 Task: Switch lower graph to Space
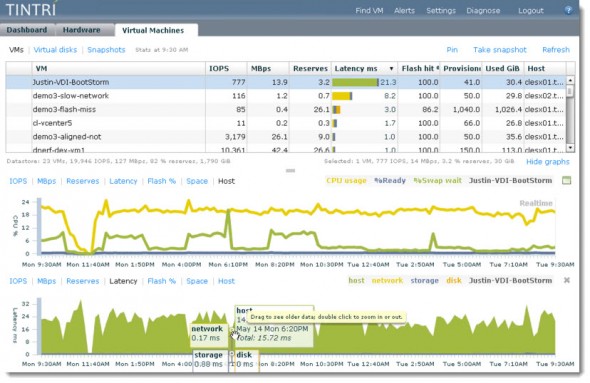[x=197, y=281]
